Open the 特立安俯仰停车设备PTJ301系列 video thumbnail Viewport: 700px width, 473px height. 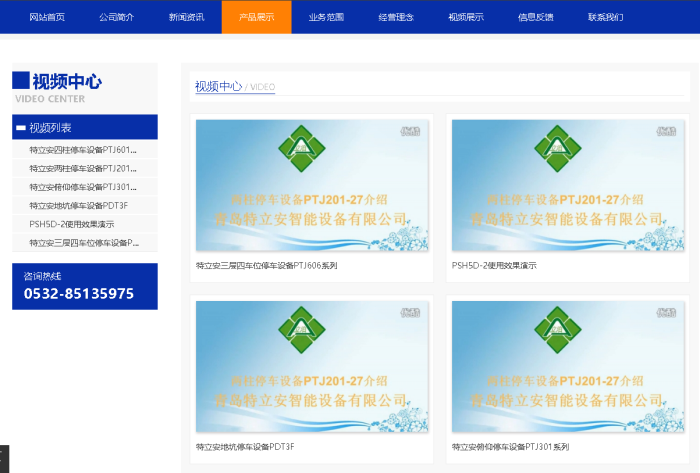point(568,367)
